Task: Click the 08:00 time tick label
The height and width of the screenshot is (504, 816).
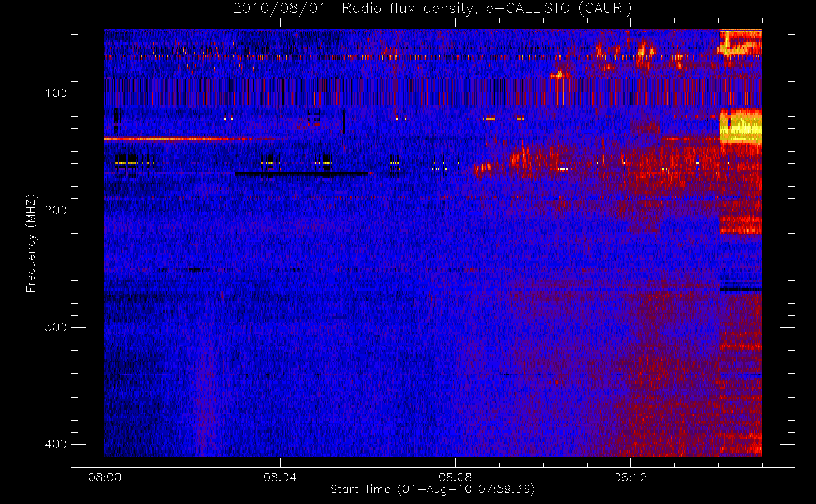Action: (105, 477)
